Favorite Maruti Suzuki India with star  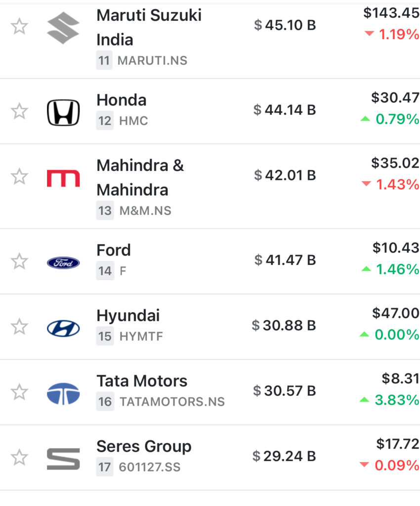click(19, 26)
